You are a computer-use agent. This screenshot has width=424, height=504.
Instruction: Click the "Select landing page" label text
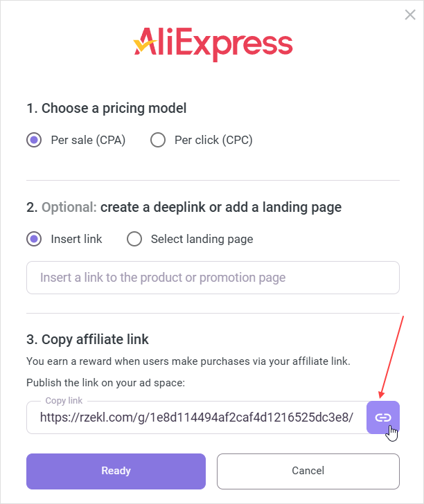pyautogui.click(x=202, y=239)
